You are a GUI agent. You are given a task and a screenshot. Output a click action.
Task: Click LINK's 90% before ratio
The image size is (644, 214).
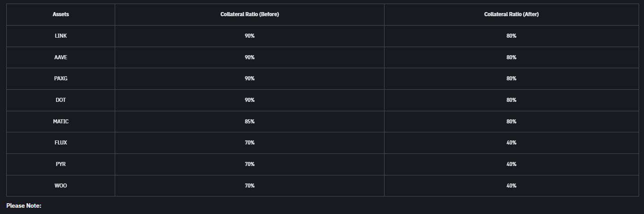pos(250,36)
